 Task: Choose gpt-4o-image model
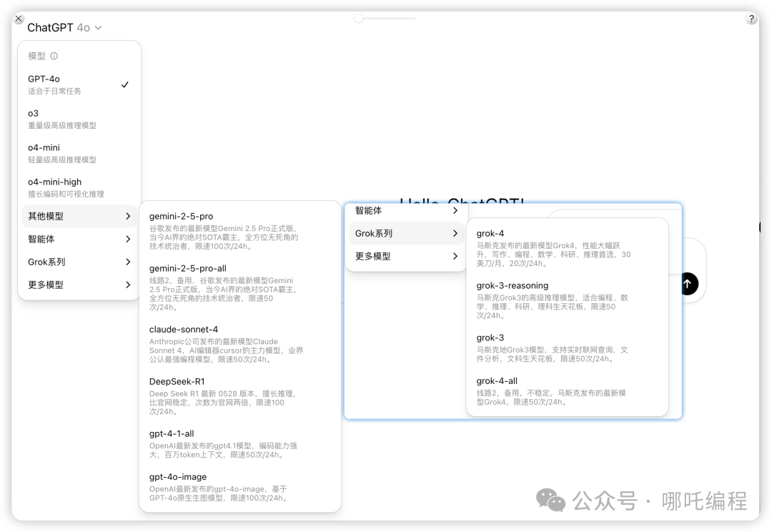[x=240, y=487]
